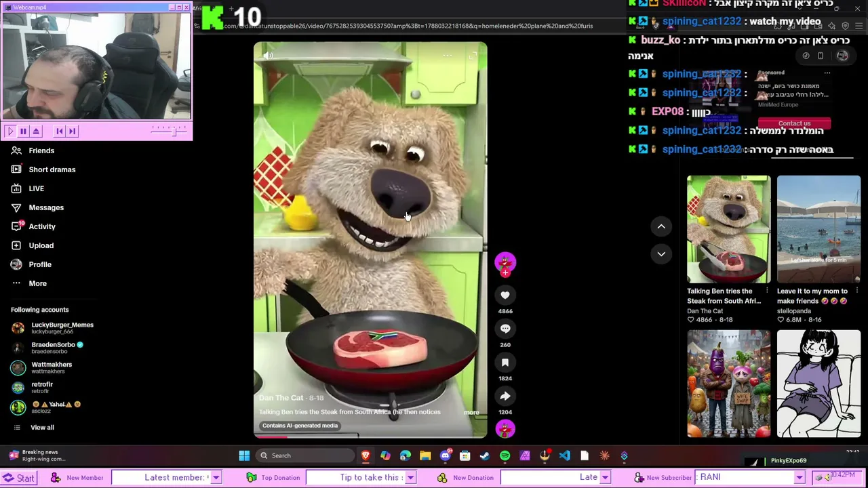Play the Webcam.mp4 video
The image size is (868, 488).
tap(9, 131)
